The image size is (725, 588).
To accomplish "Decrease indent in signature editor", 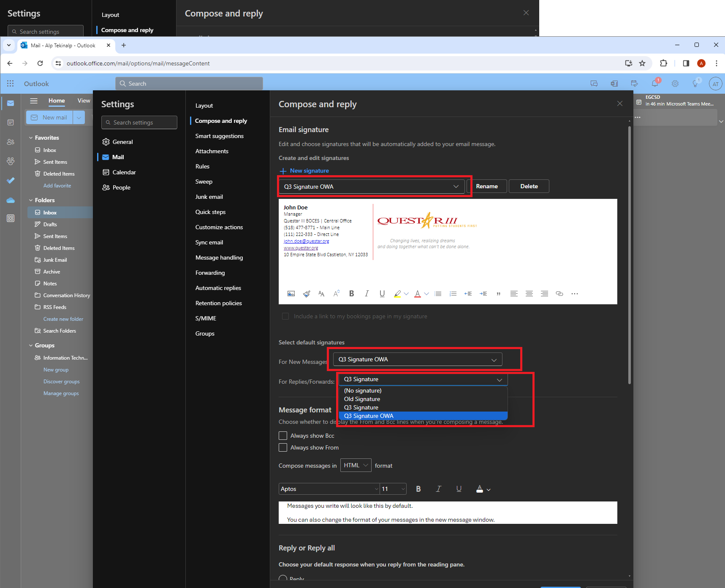I will 468,294.
